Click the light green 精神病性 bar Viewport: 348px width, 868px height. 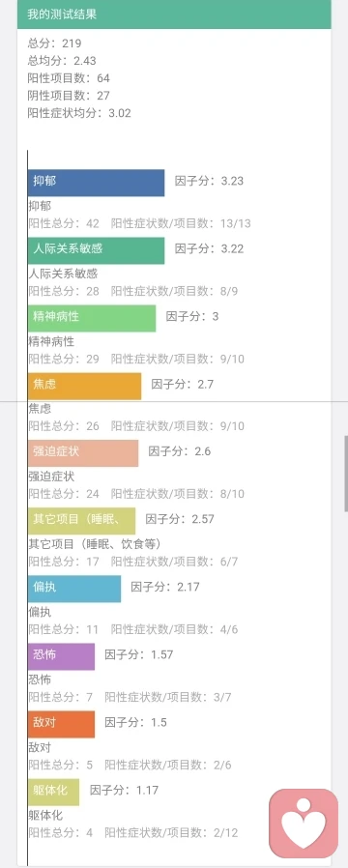click(92, 318)
